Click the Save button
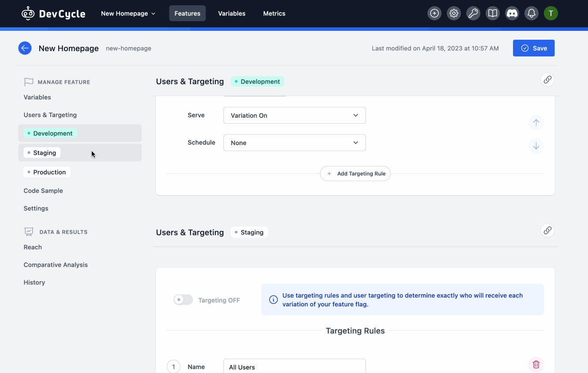 534,48
